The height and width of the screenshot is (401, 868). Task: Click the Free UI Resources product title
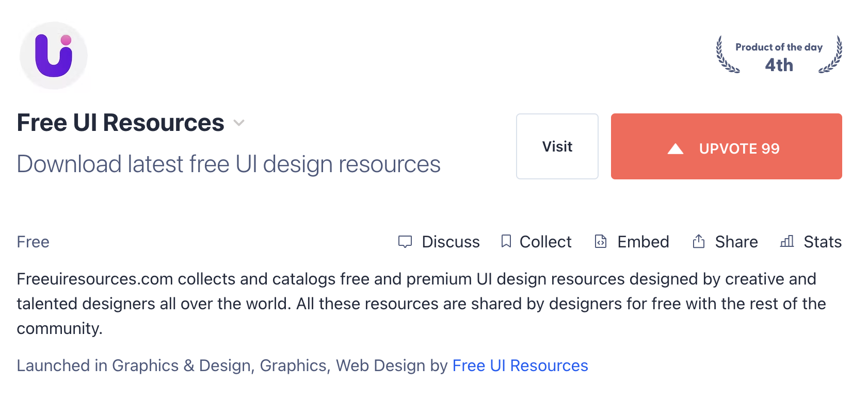coord(121,123)
